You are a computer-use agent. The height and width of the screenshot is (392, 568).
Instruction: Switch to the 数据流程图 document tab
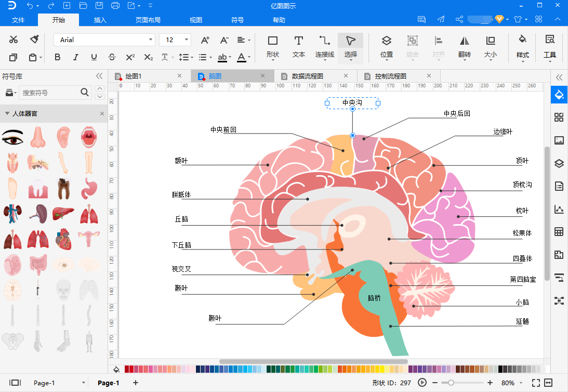point(307,76)
